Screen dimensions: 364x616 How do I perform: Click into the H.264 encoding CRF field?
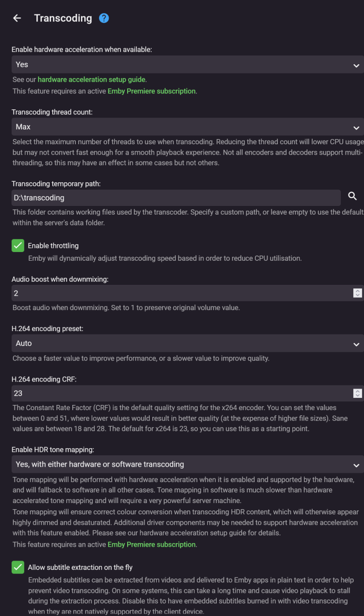179,393
